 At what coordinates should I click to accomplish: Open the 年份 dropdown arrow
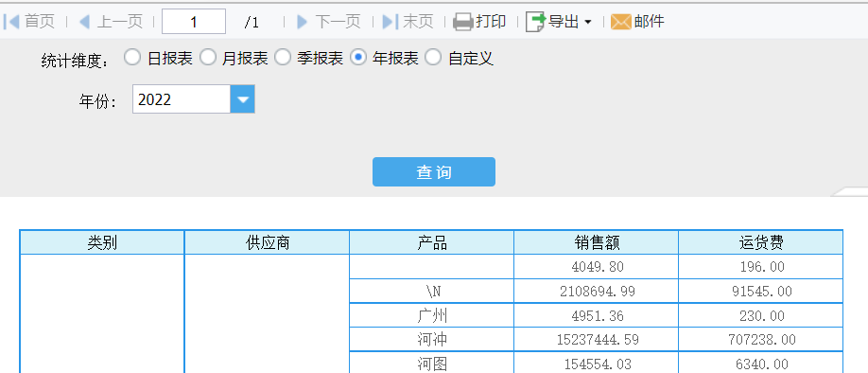[242, 99]
